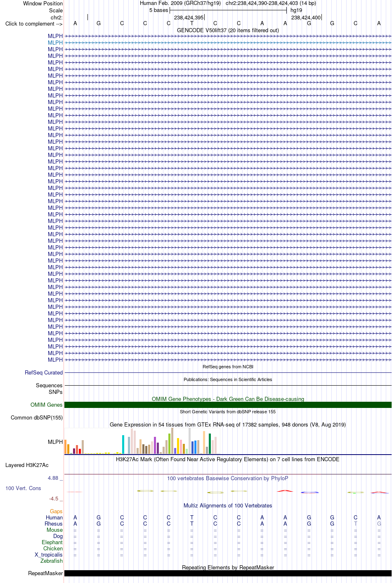Click the black RepeatMasker bar
The image size is (392, 583).
(x=228, y=573)
